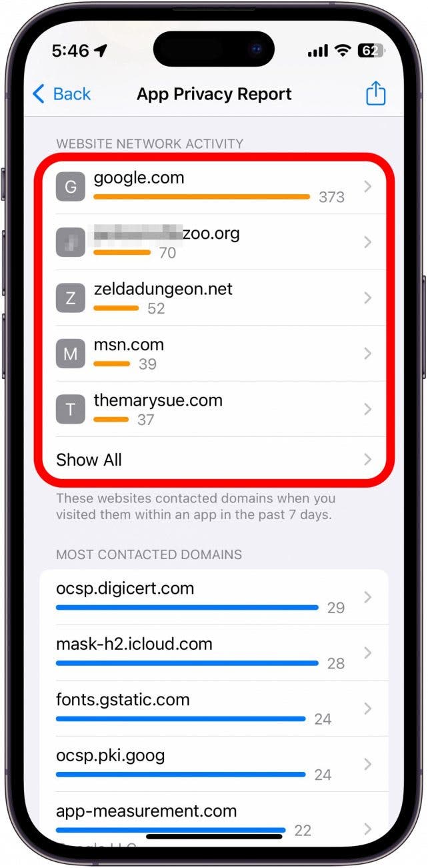Viewport: 428px width, 868px height.
Task: Tap the Share icon in the header
Action: coord(376,93)
